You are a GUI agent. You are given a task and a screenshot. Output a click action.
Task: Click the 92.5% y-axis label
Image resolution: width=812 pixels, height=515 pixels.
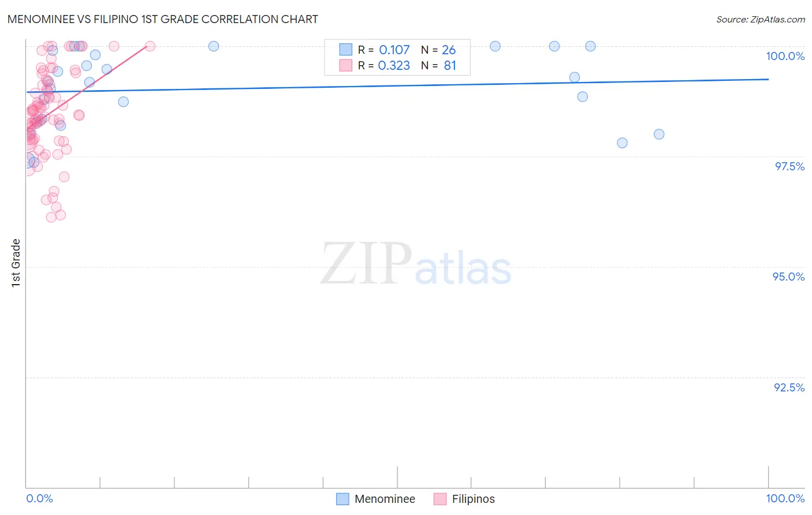789,387
